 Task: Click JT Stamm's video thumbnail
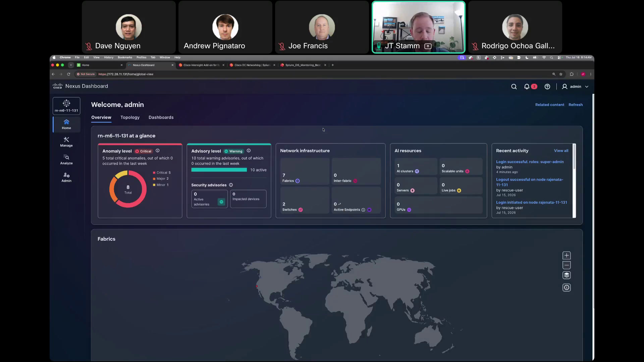pos(419,27)
